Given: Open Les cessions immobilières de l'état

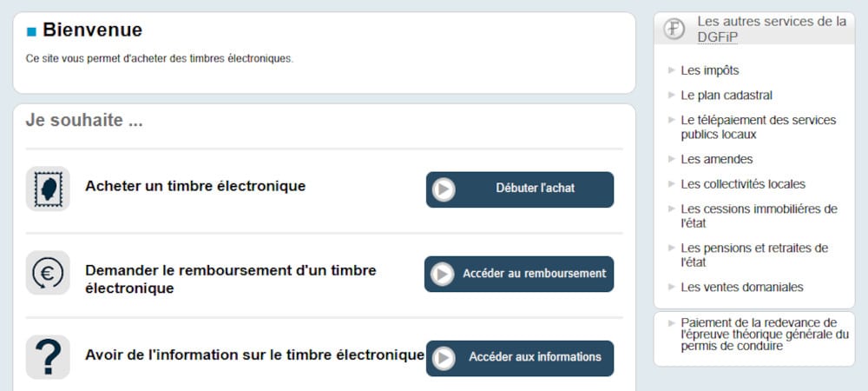Looking at the screenshot, I should click(x=758, y=215).
